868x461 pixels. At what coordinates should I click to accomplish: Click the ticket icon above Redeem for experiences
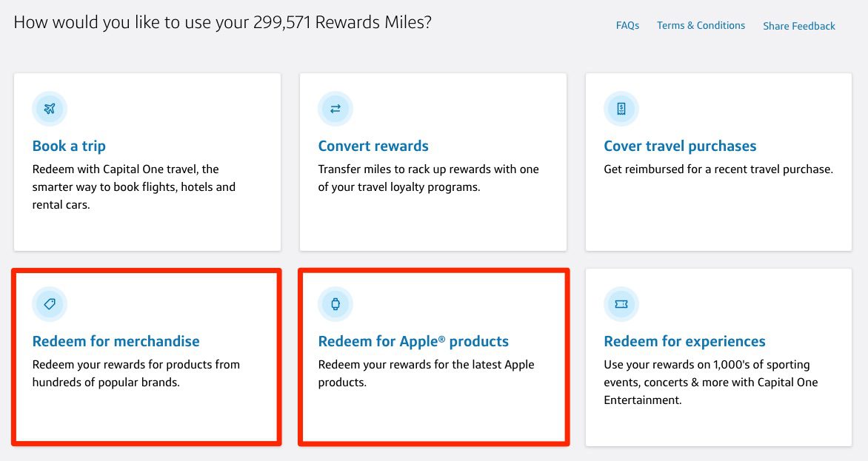point(621,303)
